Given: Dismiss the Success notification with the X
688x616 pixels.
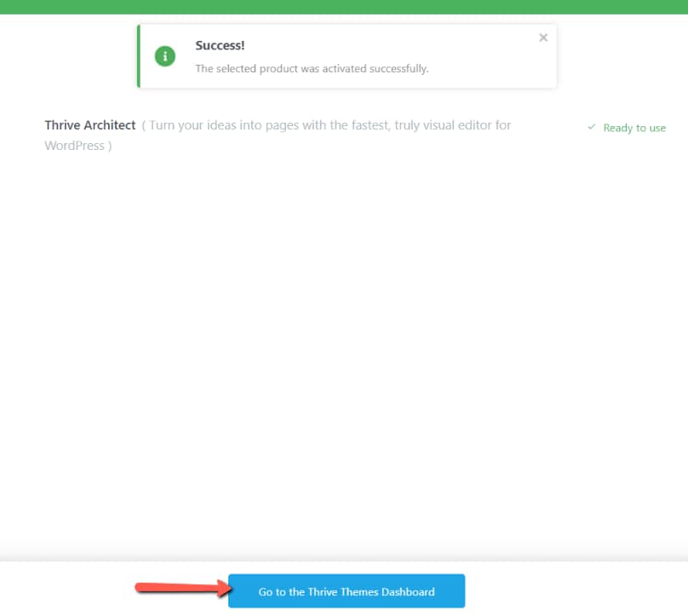Looking at the screenshot, I should coord(543,37).
